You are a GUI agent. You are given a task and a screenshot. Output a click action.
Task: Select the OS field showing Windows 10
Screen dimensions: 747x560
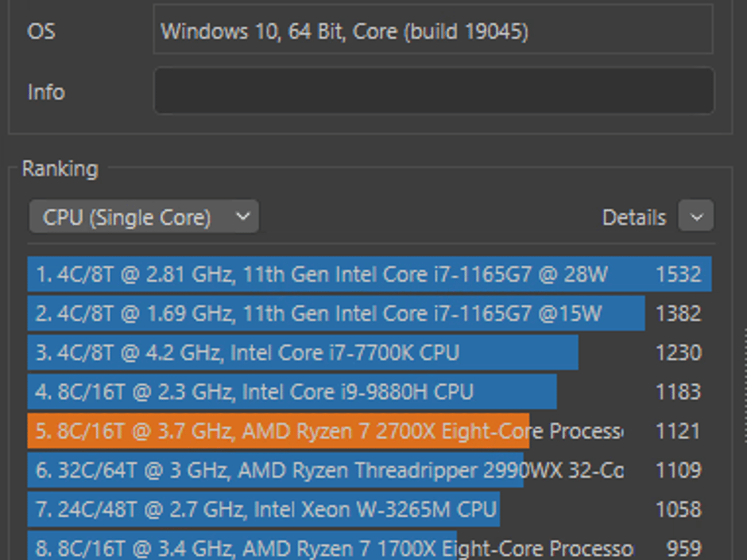[x=433, y=30]
